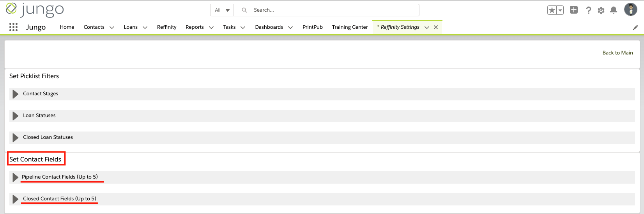
Task: Open the Training Center tab
Action: (x=350, y=27)
